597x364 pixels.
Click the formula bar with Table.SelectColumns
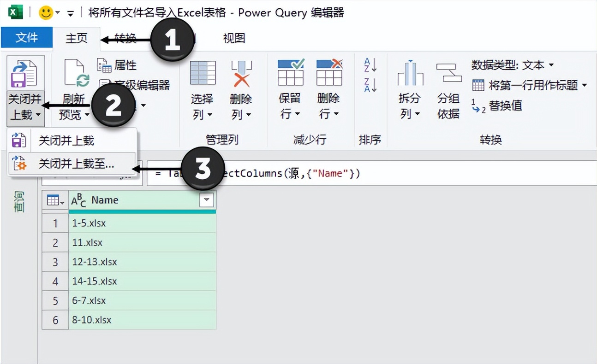pos(372,173)
